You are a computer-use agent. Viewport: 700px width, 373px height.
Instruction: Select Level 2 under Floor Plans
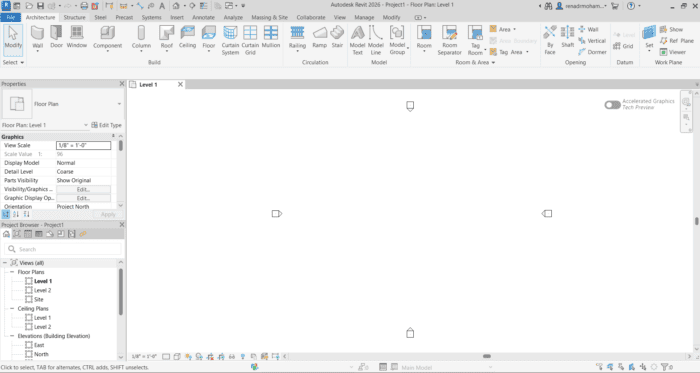point(42,290)
